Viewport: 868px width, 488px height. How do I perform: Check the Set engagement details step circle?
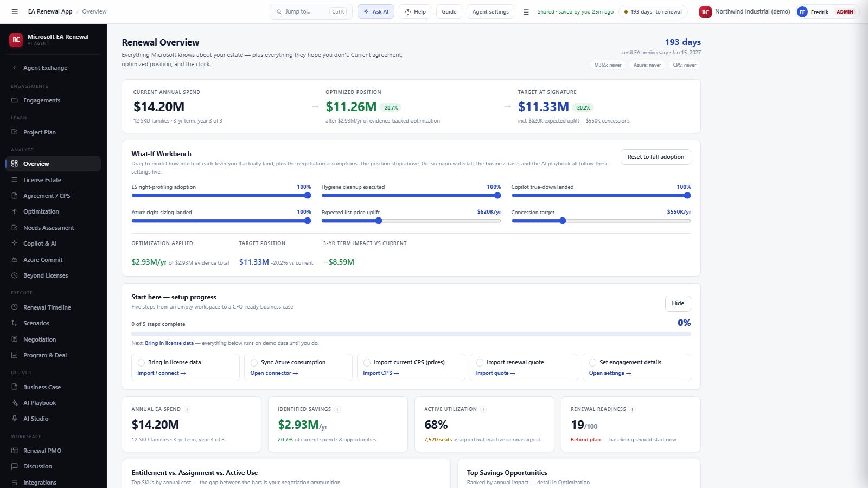tap(592, 363)
